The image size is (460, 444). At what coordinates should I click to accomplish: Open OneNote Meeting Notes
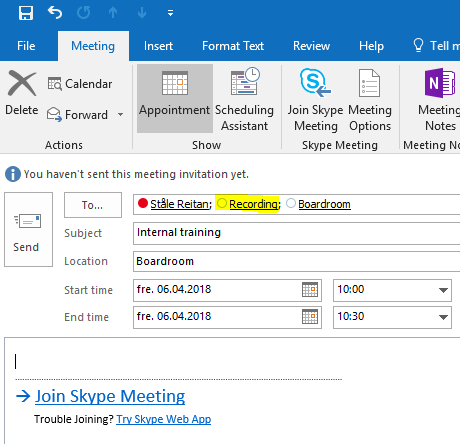tap(440, 99)
